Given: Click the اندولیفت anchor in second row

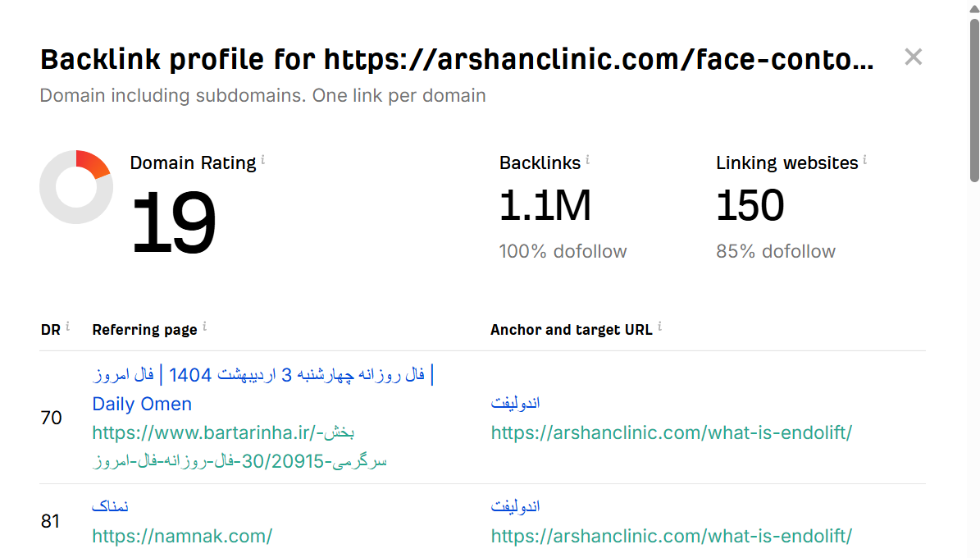Looking at the screenshot, I should 515,505.
